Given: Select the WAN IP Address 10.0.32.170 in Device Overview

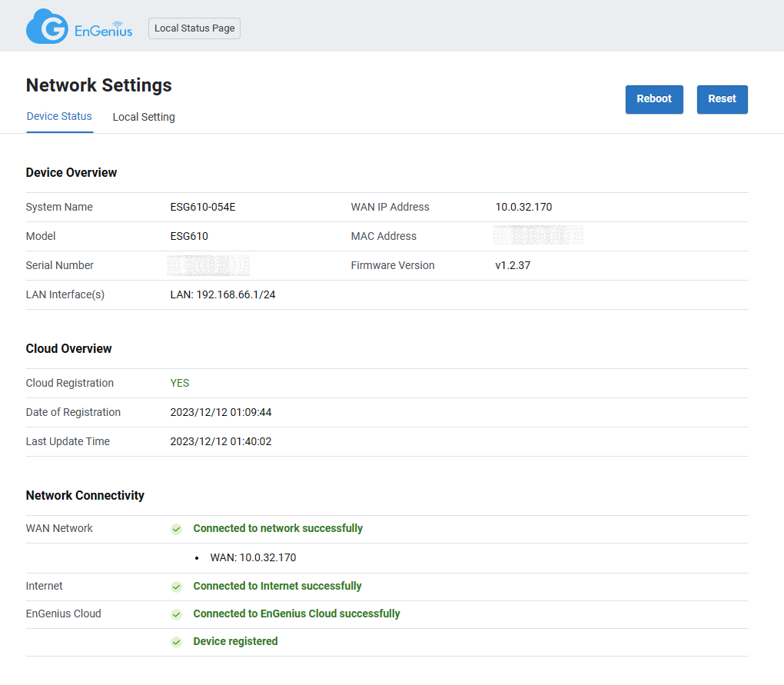Looking at the screenshot, I should pyautogui.click(x=523, y=207).
